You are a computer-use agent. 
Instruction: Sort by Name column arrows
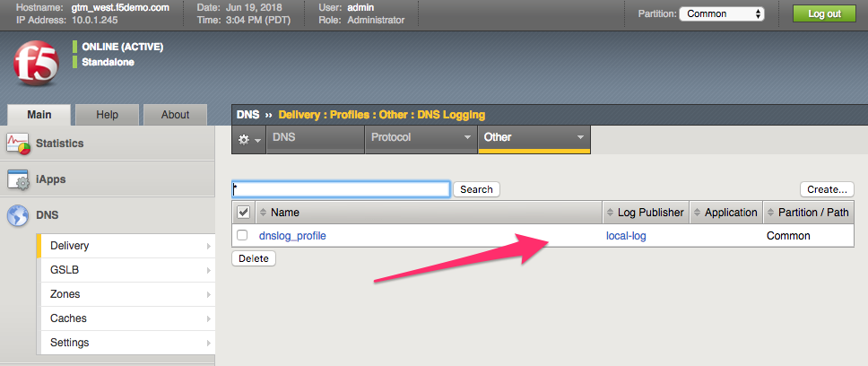(x=263, y=213)
